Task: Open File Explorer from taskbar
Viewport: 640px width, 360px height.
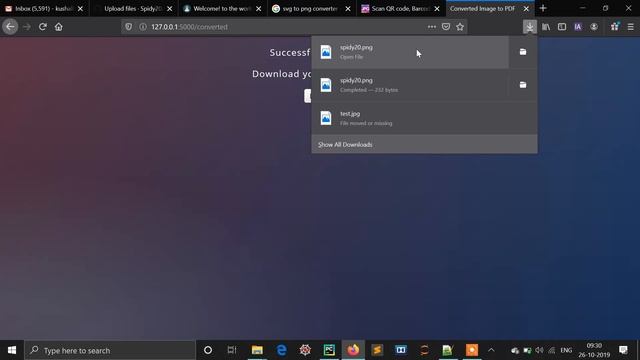Action: (257, 350)
